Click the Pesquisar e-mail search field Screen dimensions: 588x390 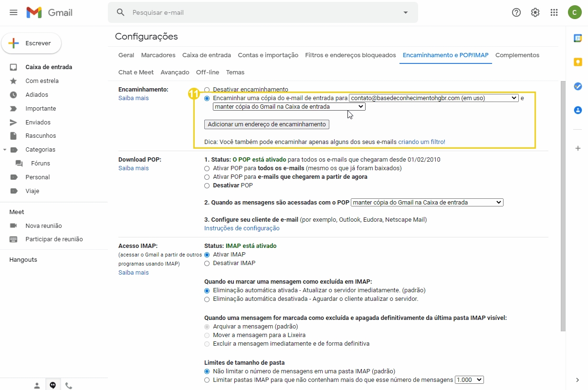tap(262, 12)
